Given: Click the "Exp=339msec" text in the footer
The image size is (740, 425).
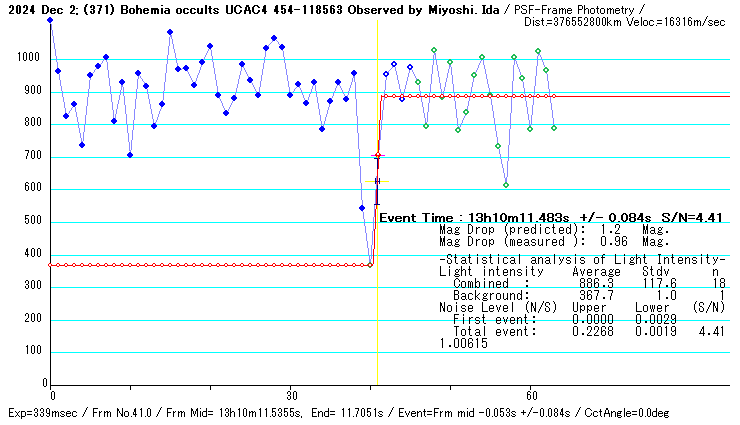Looking at the screenshot, I should 40,413.
